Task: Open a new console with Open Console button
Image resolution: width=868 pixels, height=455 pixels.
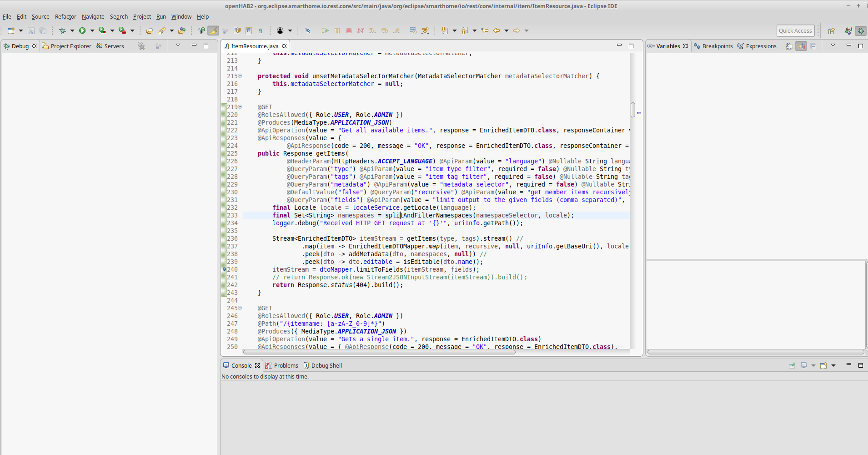Action: [824, 365]
